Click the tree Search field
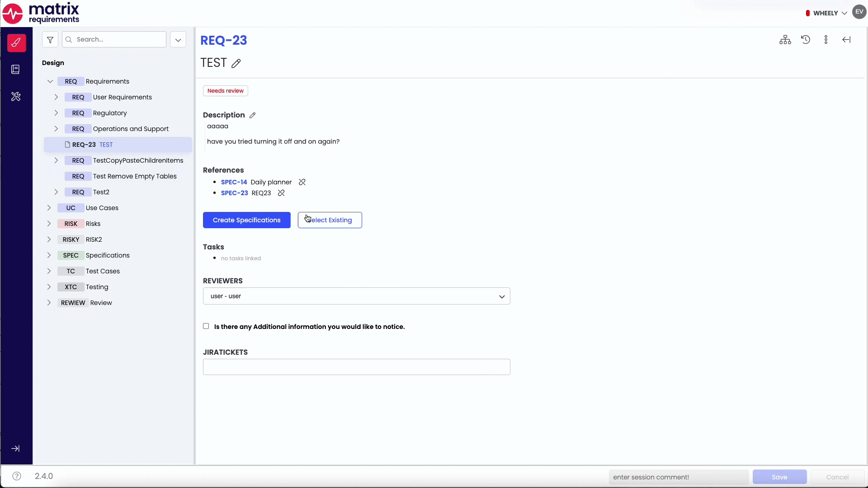The image size is (868, 488). [114, 40]
